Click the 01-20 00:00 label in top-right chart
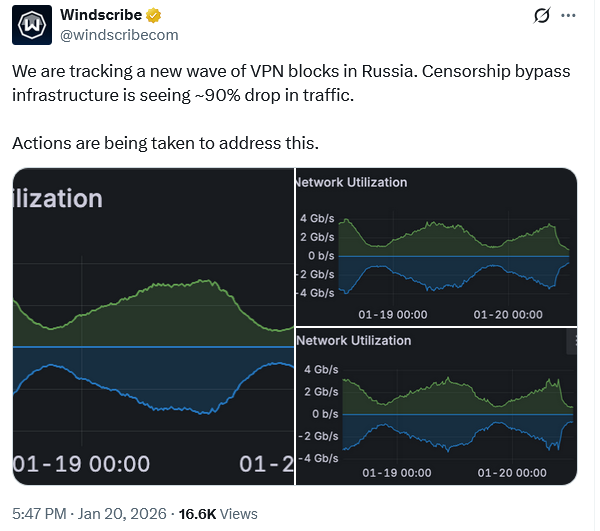The image size is (600, 531). pos(506,314)
